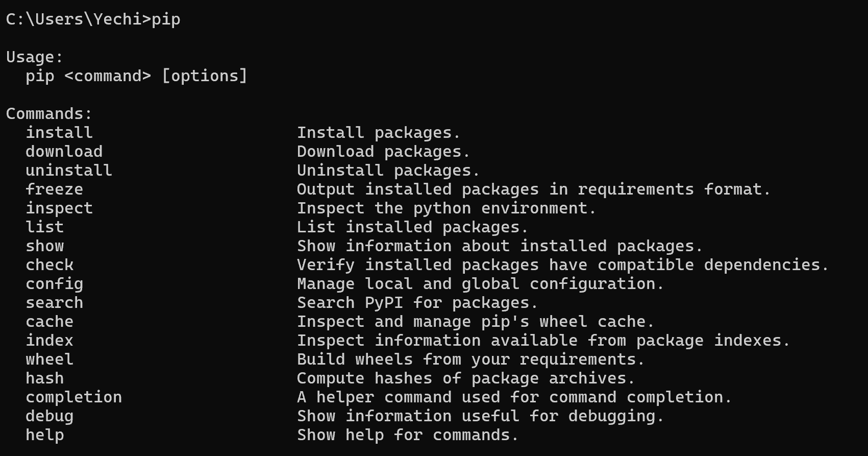
Task: Click the config command entry
Action: [x=55, y=284]
